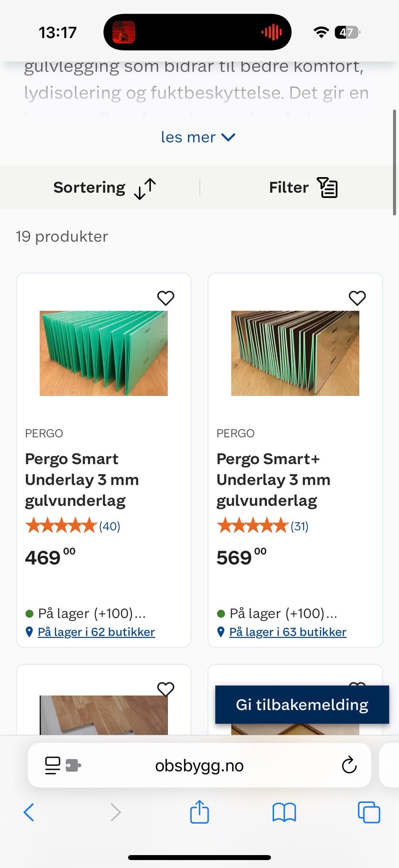Open Safari bookmarks icon
399x868 pixels.
tap(284, 812)
